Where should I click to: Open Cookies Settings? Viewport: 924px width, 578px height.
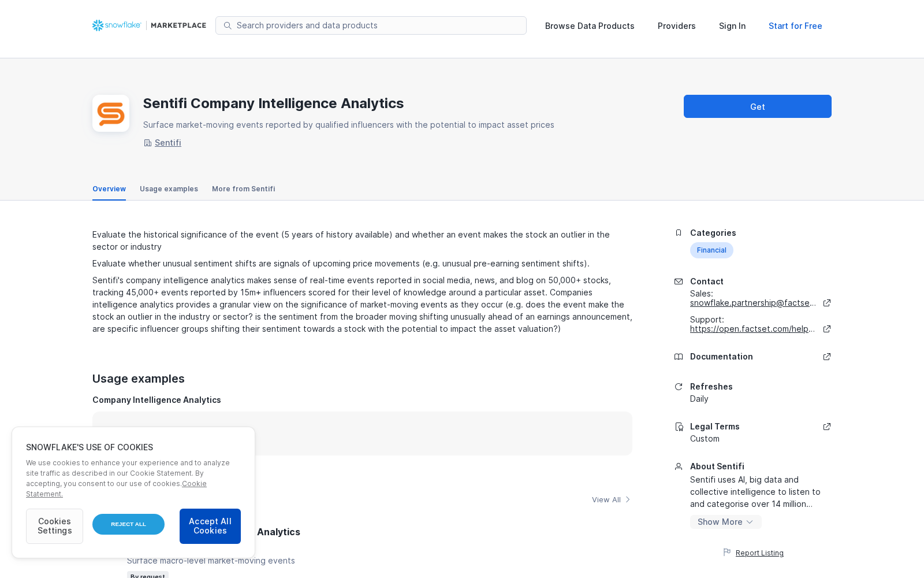(x=54, y=526)
